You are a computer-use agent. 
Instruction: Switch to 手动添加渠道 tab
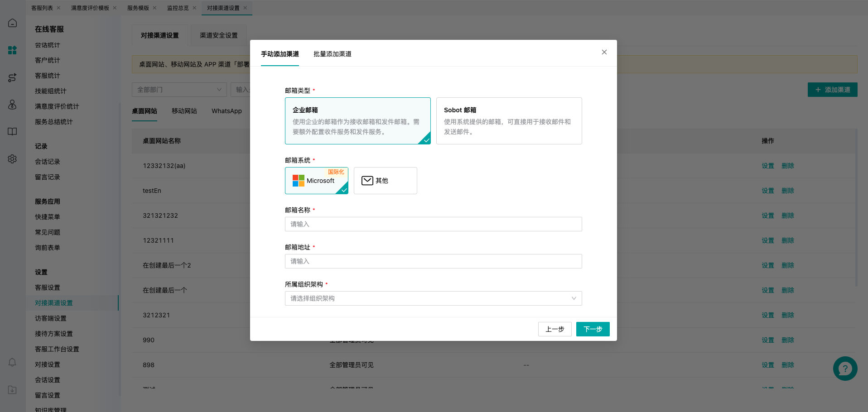(280, 54)
